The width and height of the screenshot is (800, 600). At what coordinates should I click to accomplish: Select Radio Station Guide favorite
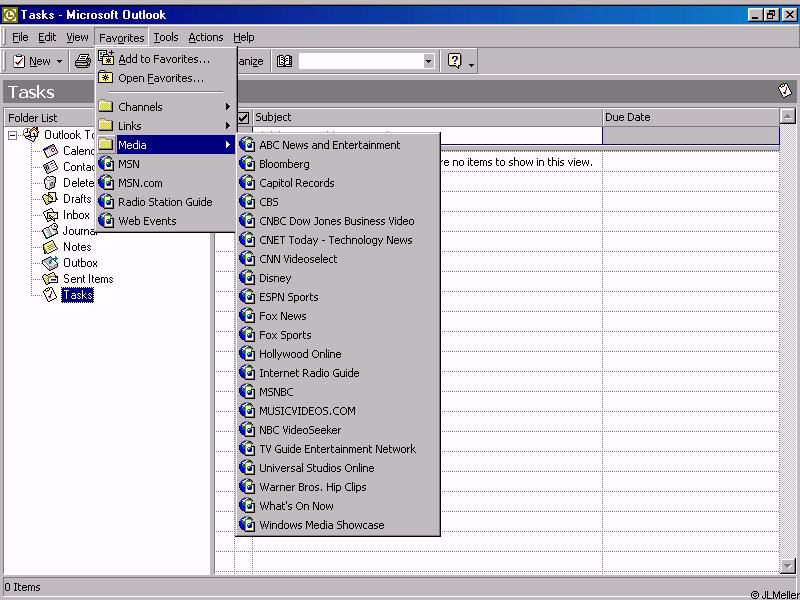click(165, 202)
